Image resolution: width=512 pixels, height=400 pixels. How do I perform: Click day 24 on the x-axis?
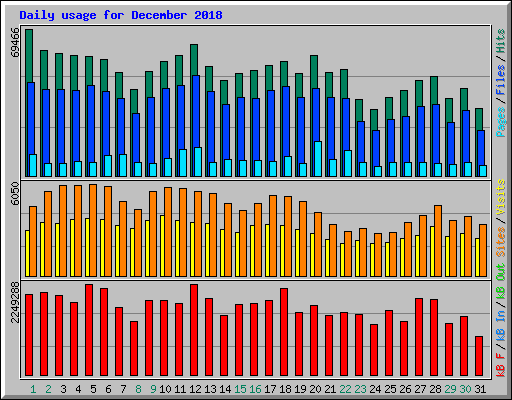375,389
